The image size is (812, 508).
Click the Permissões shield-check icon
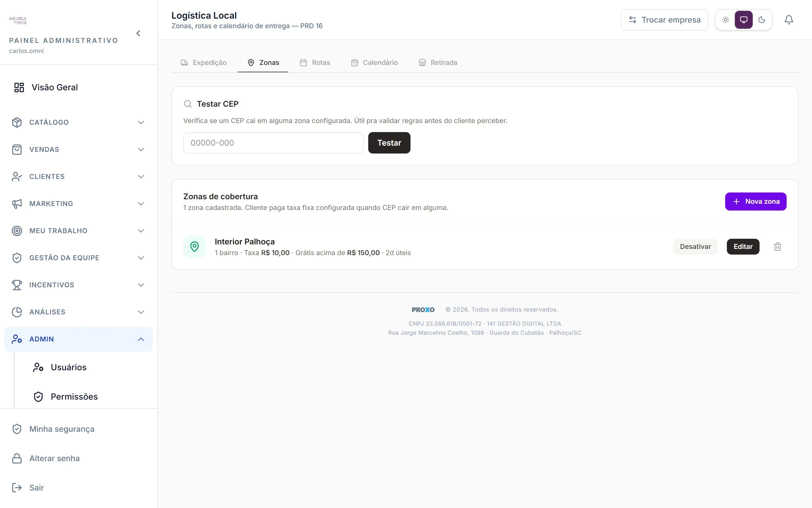tap(38, 397)
